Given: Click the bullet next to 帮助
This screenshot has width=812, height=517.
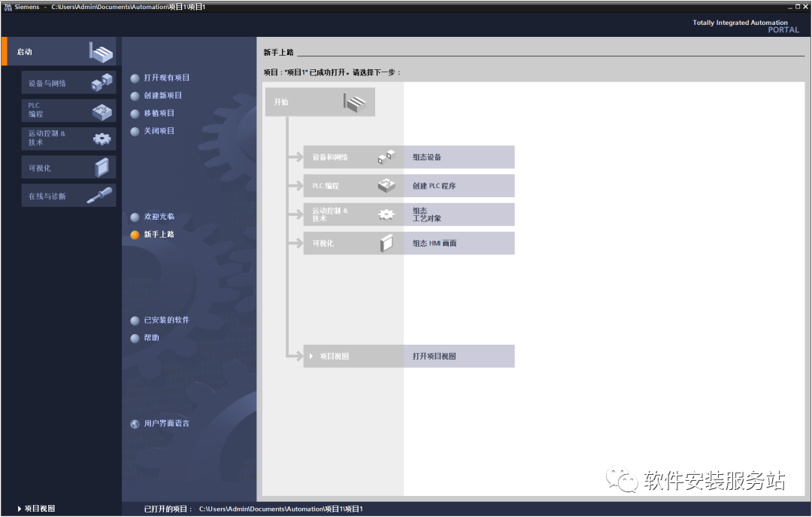Looking at the screenshot, I should click(135, 338).
